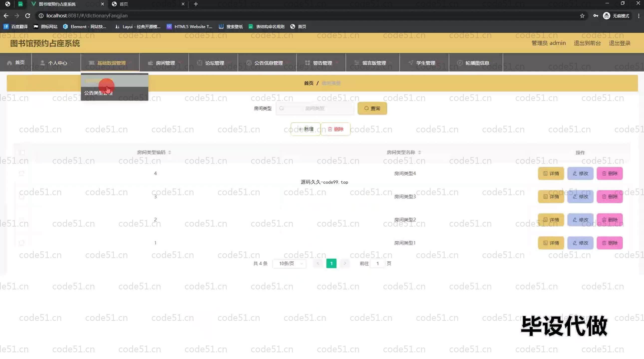Expand the 学生管理 menu

(x=424, y=62)
